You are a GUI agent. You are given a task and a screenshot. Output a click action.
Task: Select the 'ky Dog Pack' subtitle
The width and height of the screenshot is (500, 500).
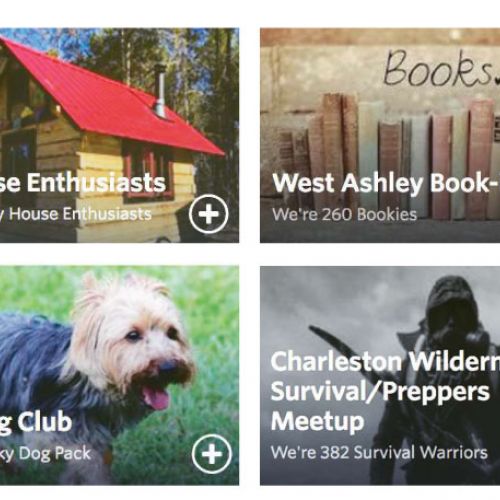(x=45, y=453)
